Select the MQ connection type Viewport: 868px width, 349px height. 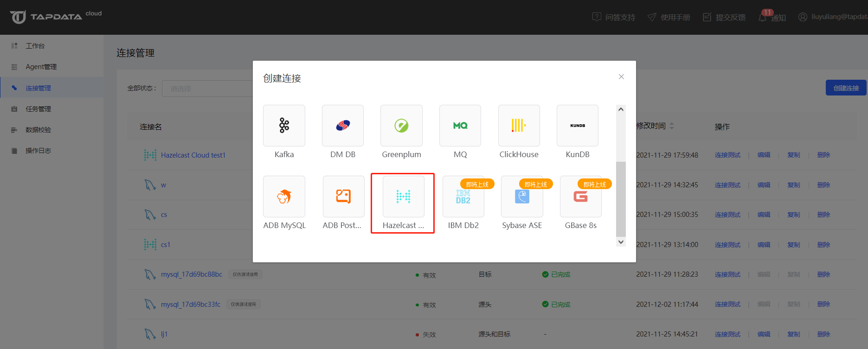[x=460, y=126]
